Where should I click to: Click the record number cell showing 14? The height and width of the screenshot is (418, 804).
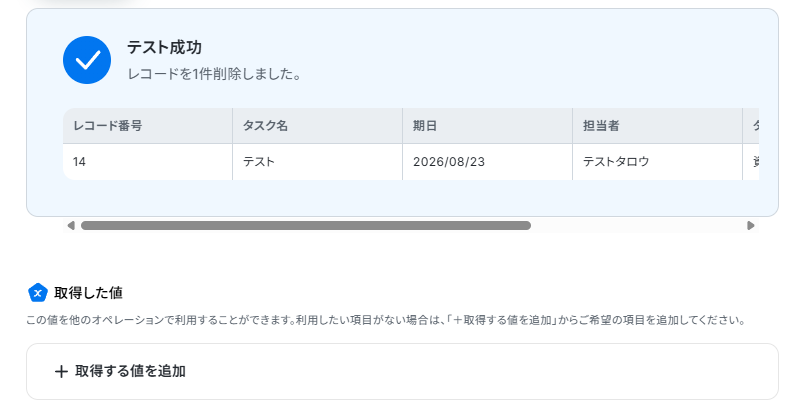click(148, 162)
